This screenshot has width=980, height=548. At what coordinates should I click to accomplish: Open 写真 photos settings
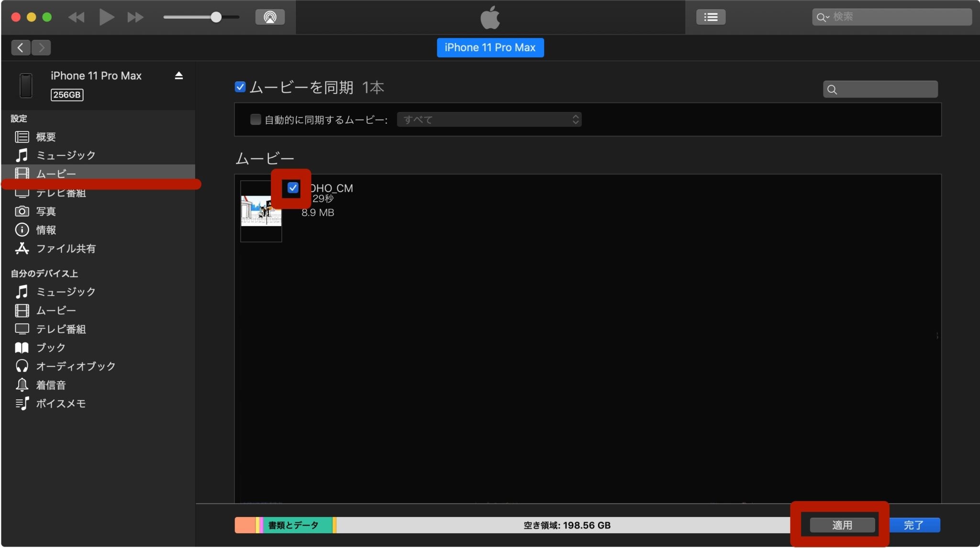click(x=98, y=211)
